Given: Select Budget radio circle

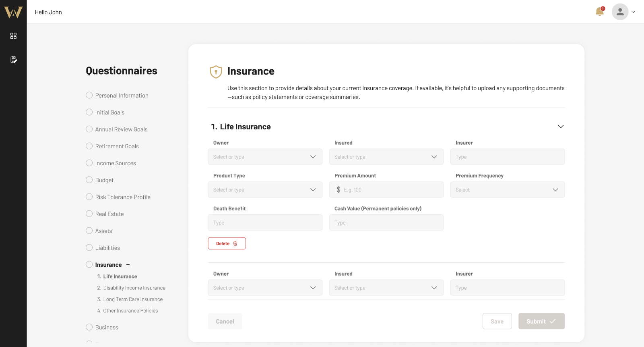Looking at the screenshot, I should (89, 180).
